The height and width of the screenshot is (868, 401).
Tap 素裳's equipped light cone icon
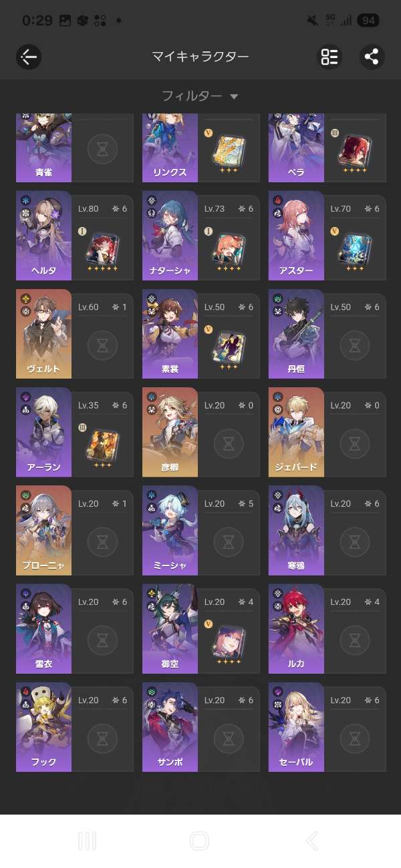click(x=229, y=345)
